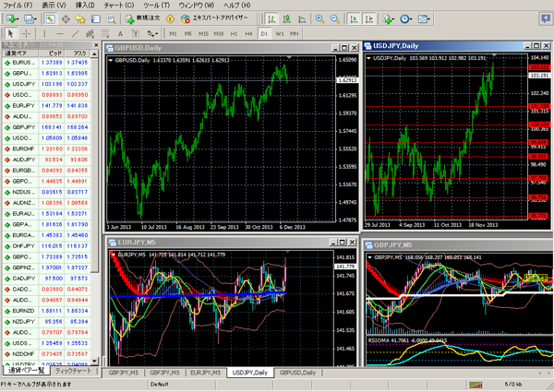This screenshot has height=392, width=554.
Task: Open the periods clock dropdown
Action: 405,18
